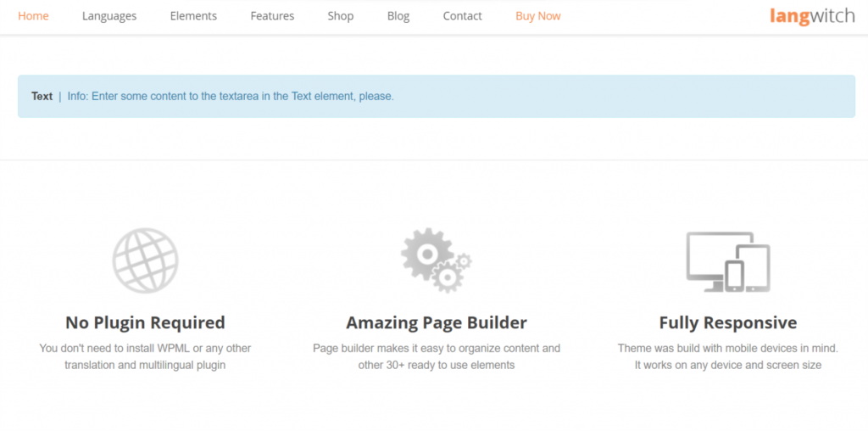Go to the Elements menu item

click(193, 16)
